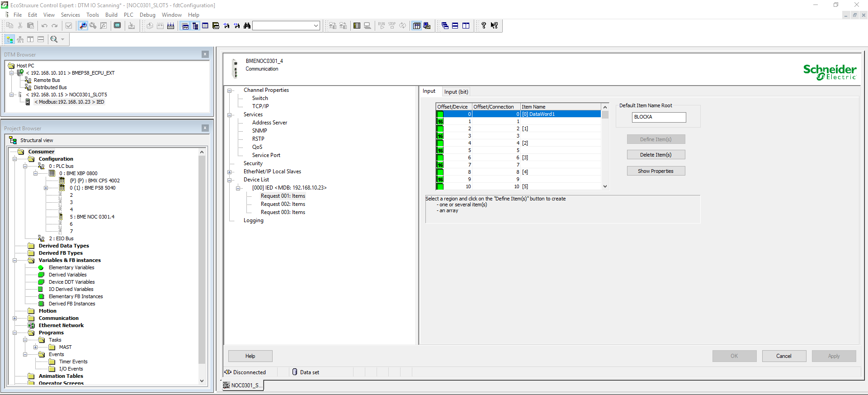Expand the MAST task node

pos(35,347)
